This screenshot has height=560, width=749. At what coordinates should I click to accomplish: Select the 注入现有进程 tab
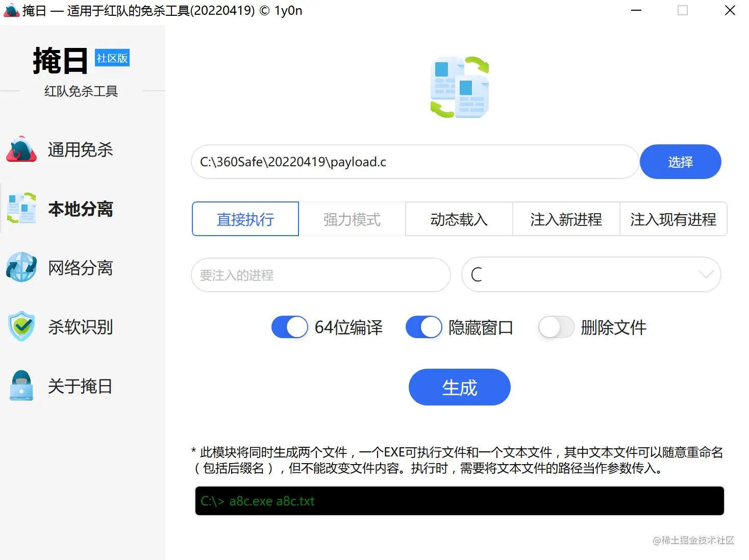[x=673, y=219]
